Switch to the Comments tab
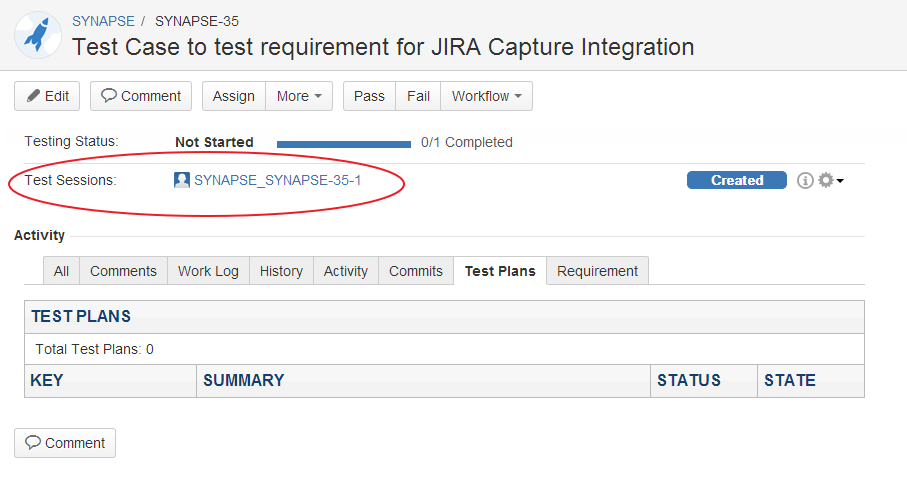Image resolution: width=907 pixels, height=477 pixels. point(123,271)
